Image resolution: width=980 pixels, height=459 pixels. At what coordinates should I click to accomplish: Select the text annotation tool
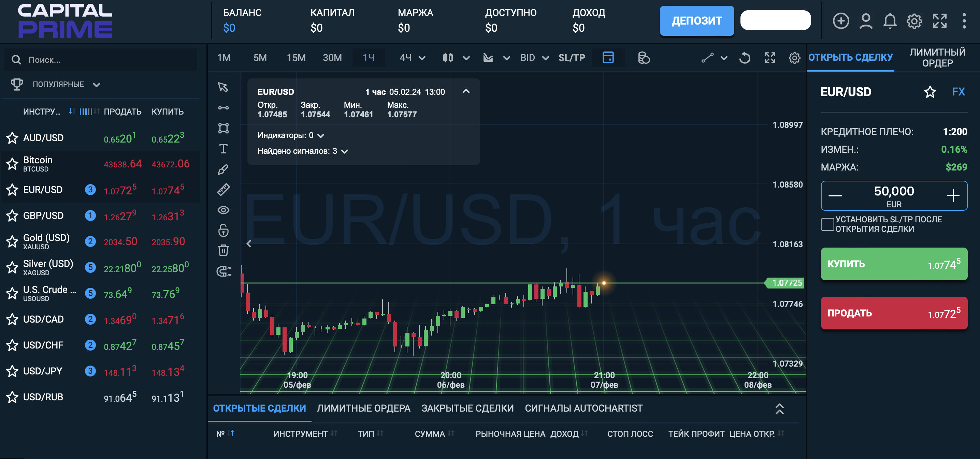pyautogui.click(x=223, y=149)
